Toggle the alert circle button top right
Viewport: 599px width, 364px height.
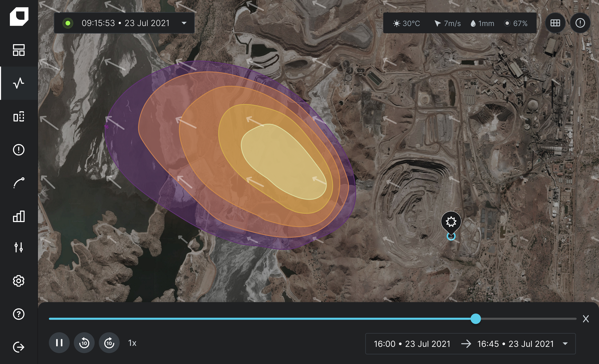580,23
